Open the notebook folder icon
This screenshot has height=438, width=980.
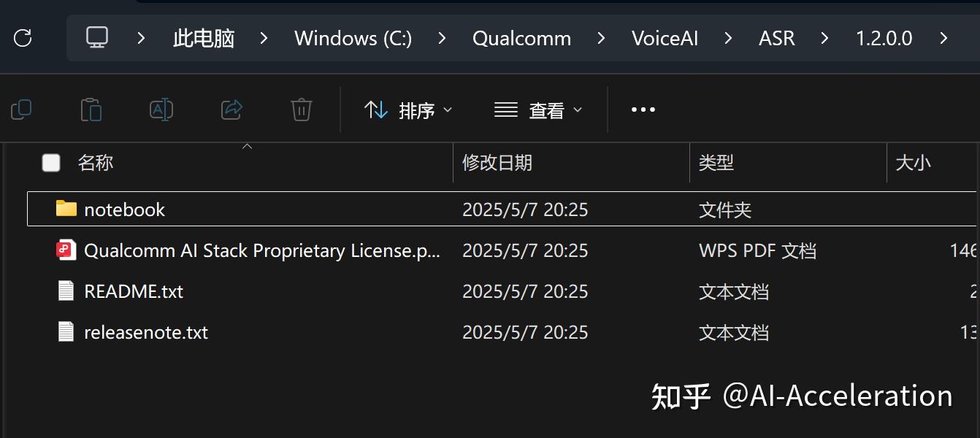click(x=66, y=209)
